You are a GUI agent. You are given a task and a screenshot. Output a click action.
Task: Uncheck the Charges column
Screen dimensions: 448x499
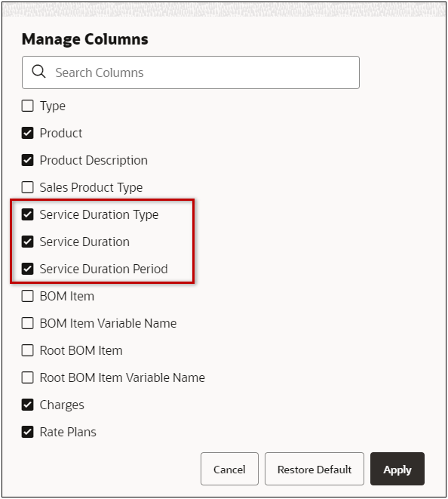pos(28,405)
